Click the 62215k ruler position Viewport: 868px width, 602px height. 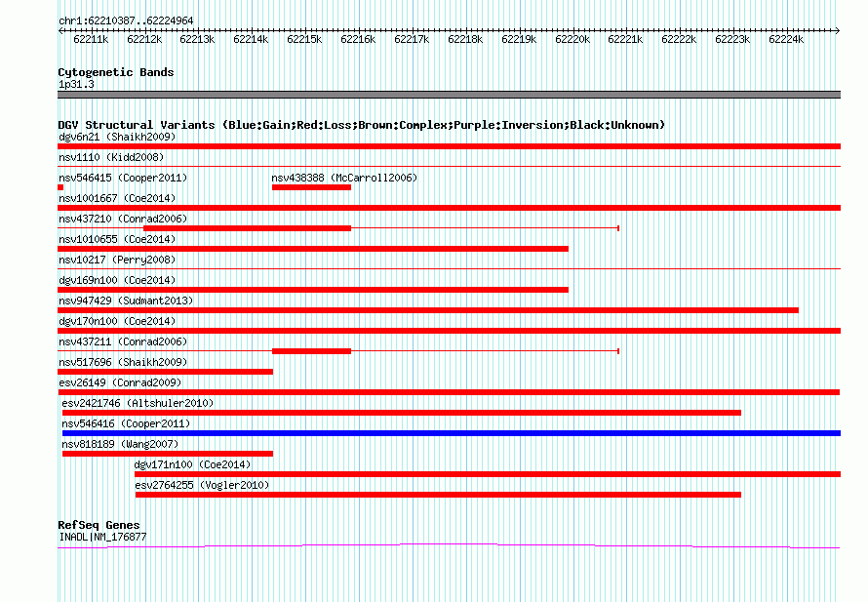pos(304,39)
